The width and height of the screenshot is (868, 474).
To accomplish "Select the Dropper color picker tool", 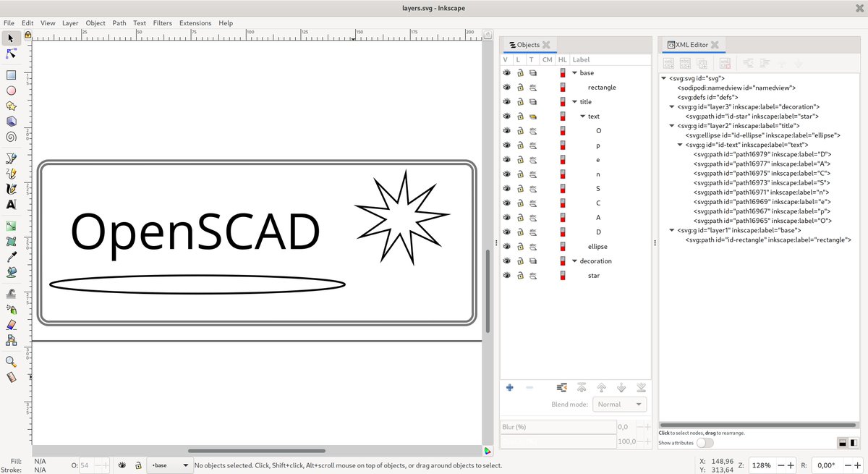I will click(x=11, y=257).
